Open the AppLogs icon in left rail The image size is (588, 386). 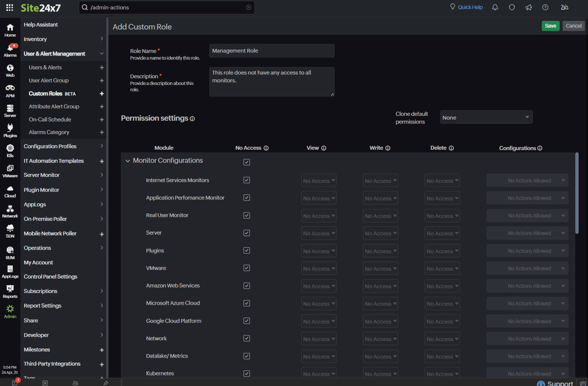pos(10,272)
